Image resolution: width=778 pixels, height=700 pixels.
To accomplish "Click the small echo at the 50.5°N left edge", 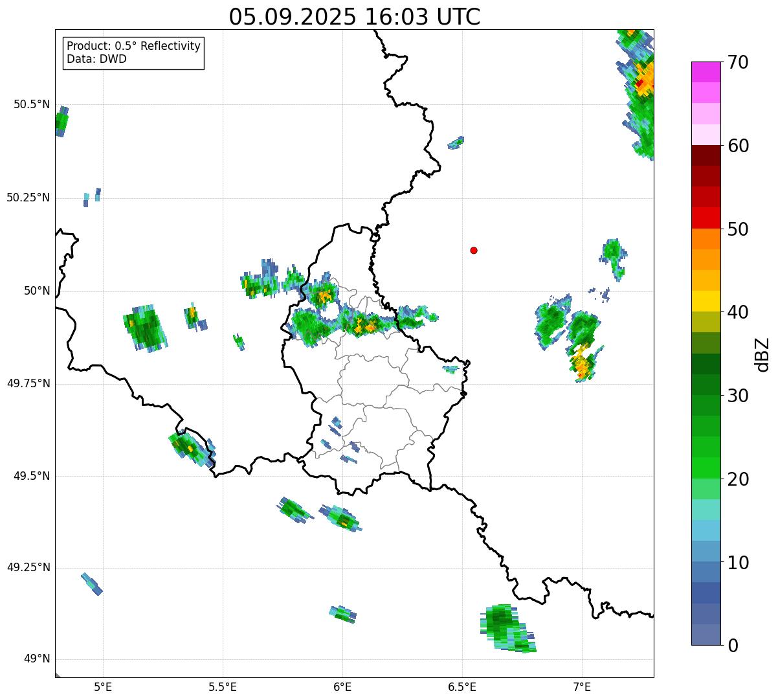I will tap(61, 121).
